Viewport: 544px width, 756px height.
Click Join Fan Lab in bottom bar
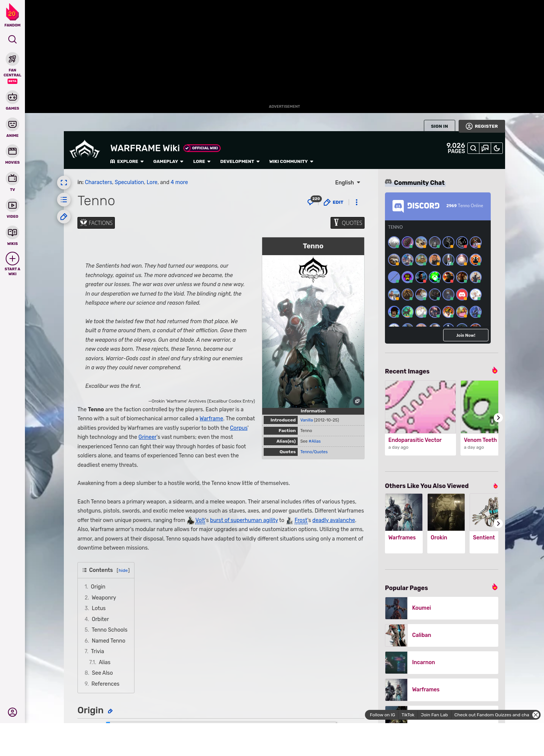[x=434, y=715]
